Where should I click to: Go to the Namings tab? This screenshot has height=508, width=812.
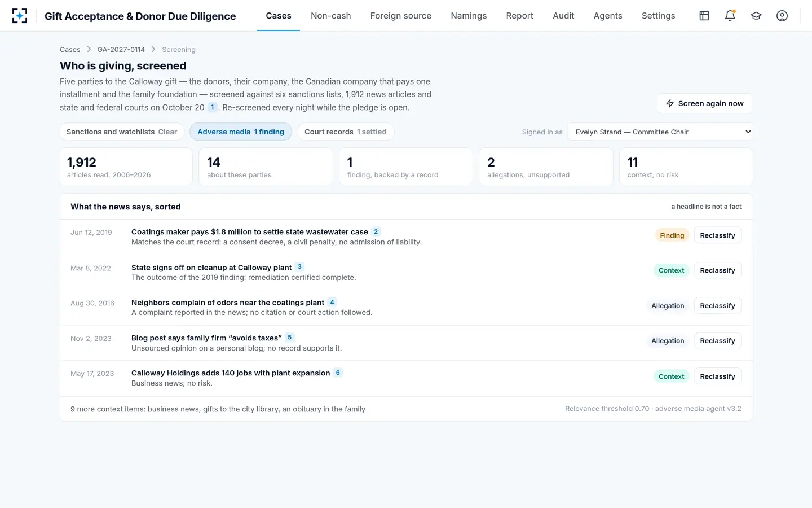coord(469,16)
